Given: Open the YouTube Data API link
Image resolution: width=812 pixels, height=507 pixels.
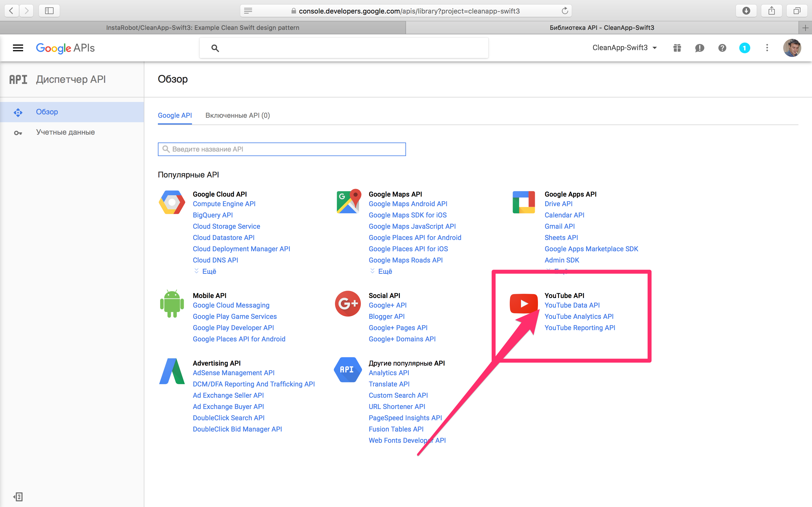Looking at the screenshot, I should [x=572, y=305].
